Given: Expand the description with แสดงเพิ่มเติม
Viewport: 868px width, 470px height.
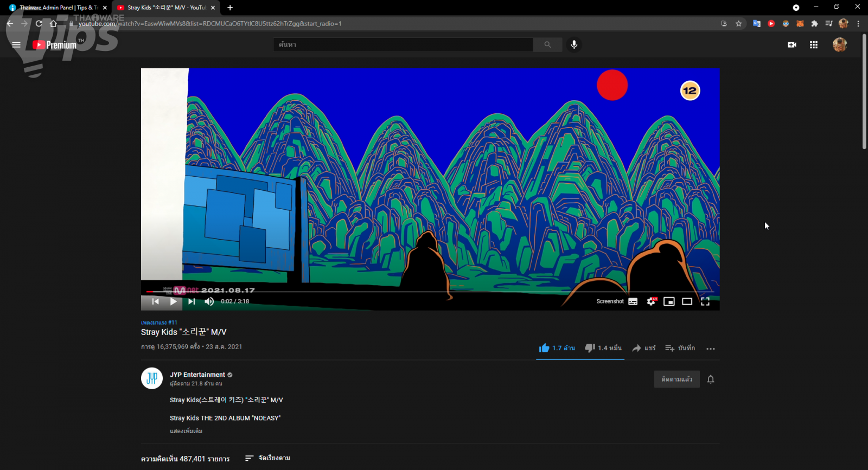Looking at the screenshot, I should 186,431.
